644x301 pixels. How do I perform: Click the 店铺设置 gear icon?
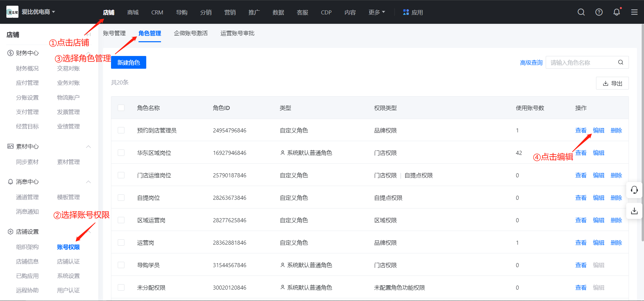coord(10,232)
